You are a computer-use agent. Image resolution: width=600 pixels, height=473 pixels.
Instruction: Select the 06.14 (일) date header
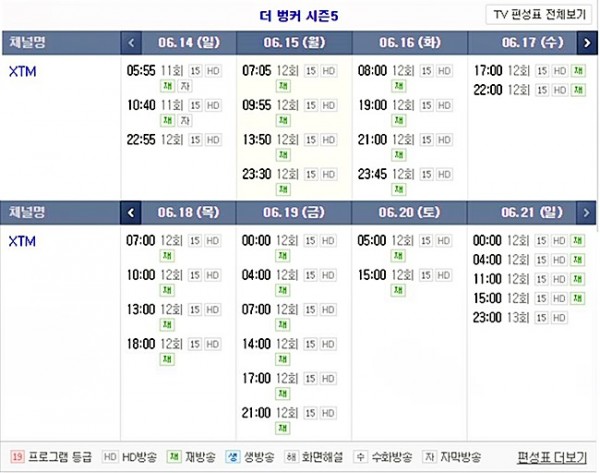(x=189, y=43)
